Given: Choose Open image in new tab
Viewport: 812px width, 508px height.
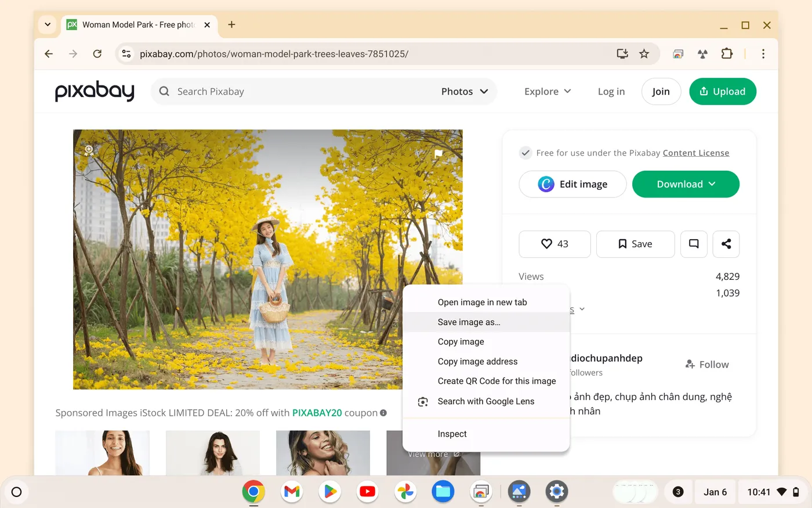Looking at the screenshot, I should pyautogui.click(x=486, y=302).
